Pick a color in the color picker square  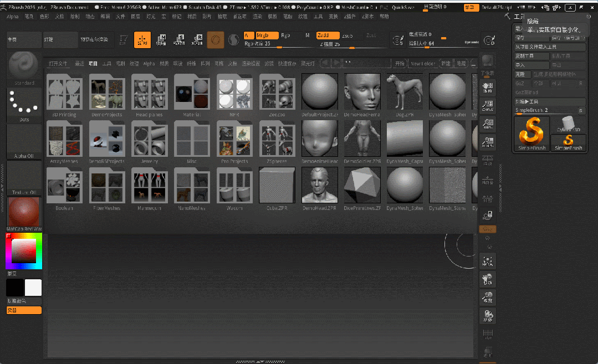24,251
